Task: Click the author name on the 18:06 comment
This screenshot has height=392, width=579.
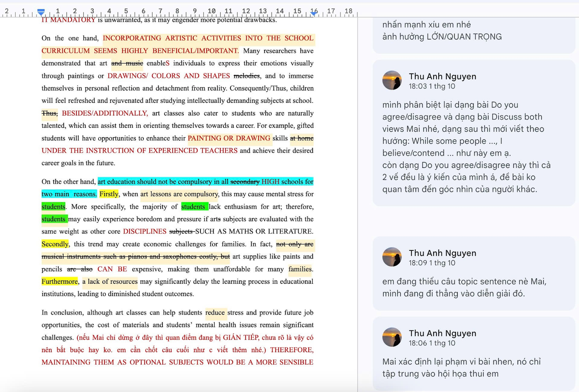Action: 442,333
